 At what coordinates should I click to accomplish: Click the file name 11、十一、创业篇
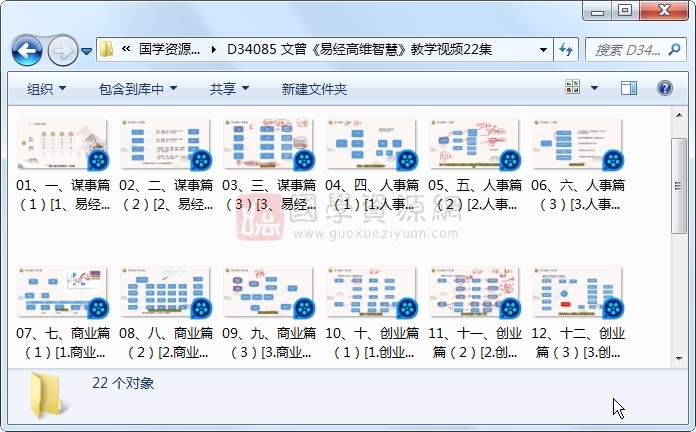click(x=475, y=342)
